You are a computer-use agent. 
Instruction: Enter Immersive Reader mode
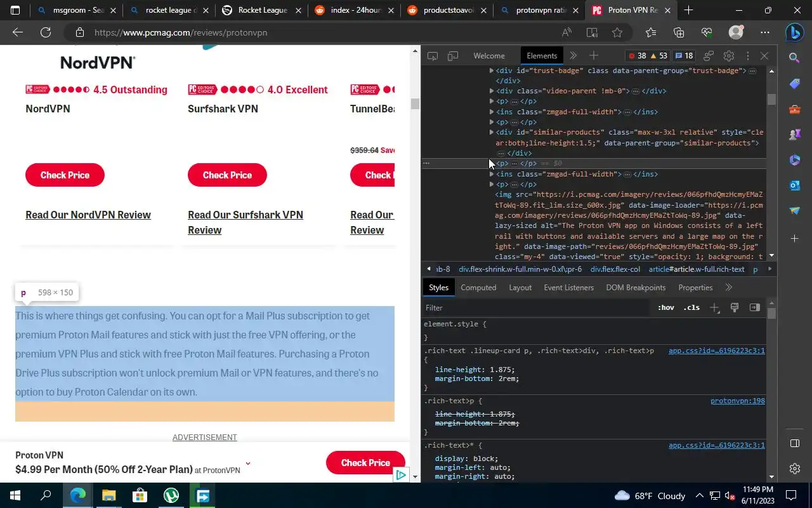pyautogui.click(x=592, y=32)
